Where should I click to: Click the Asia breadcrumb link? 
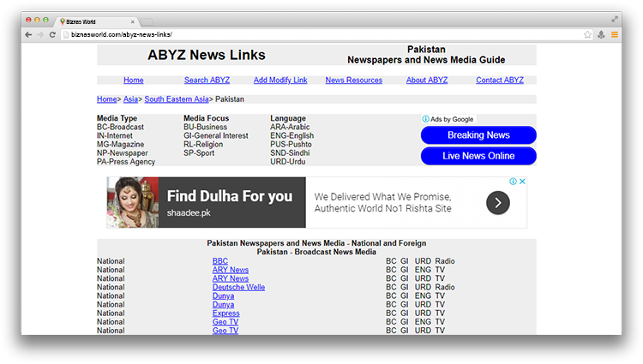coord(131,99)
